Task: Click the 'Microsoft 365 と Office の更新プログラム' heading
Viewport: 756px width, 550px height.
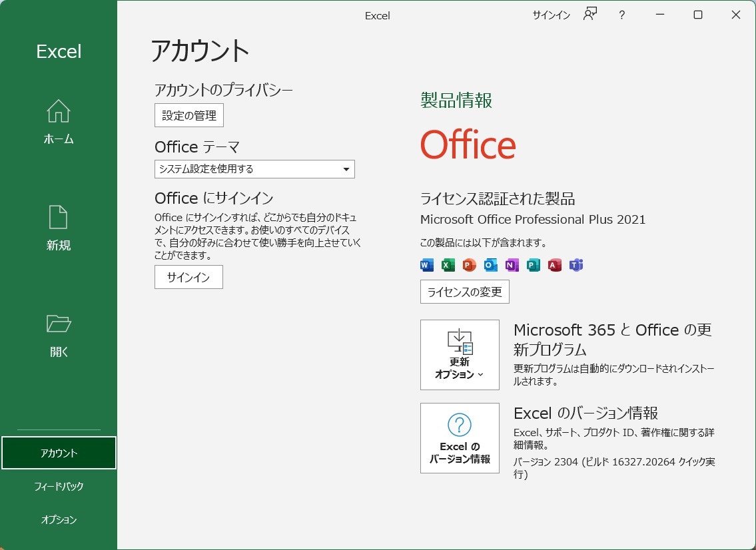Action: [x=612, y=340]
